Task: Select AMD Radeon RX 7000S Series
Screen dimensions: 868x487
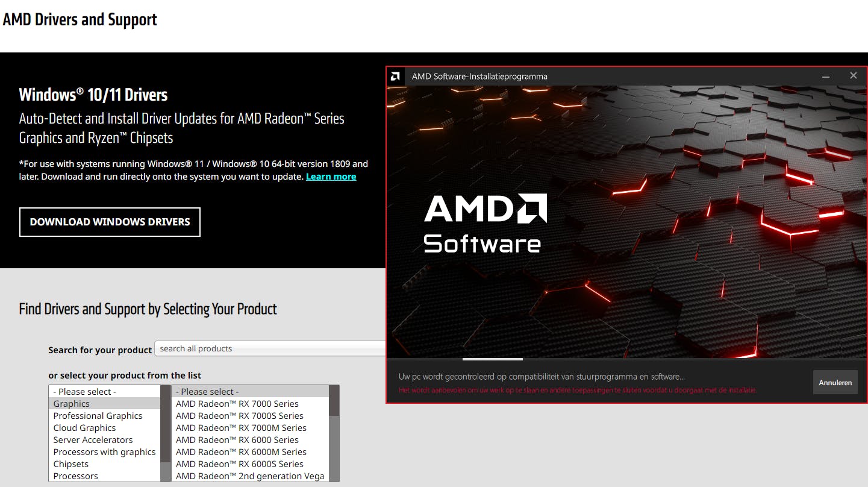Action: pos(250,416)
